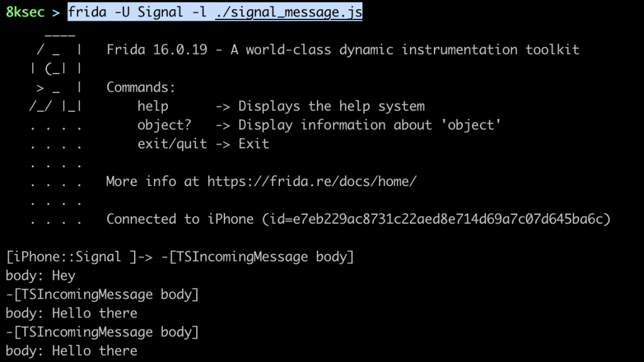Click the 'More info at' text
Viewport: 644px width, 362px height.
pyautogui.click(x=153, y=182)
